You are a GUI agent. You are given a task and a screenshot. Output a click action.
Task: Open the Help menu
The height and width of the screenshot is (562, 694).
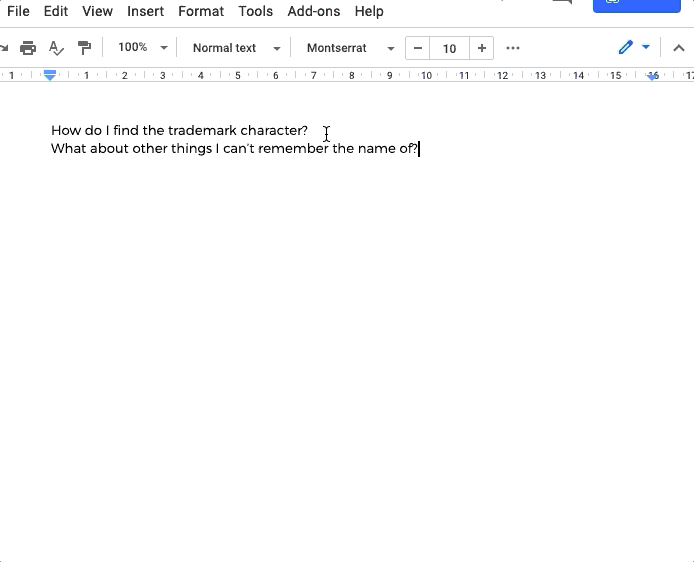[x=369, y=11]
